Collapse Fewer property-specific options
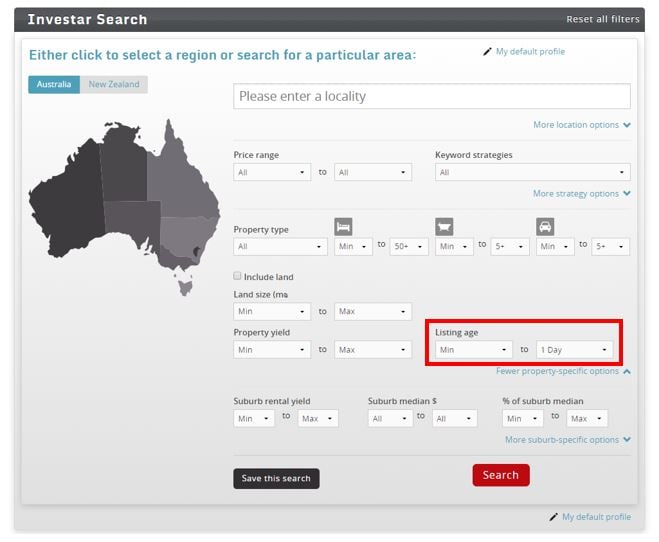This screenshot has width=659, height=542. 557,371
